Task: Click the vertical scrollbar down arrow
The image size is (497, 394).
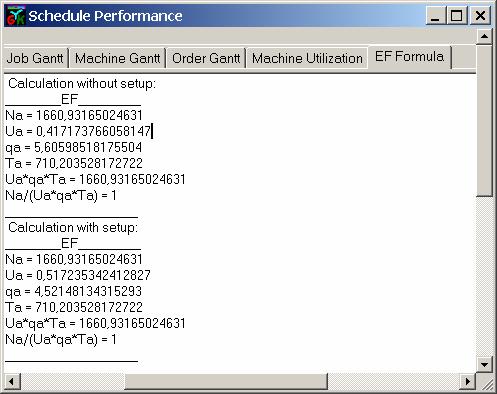Action: 484,364
